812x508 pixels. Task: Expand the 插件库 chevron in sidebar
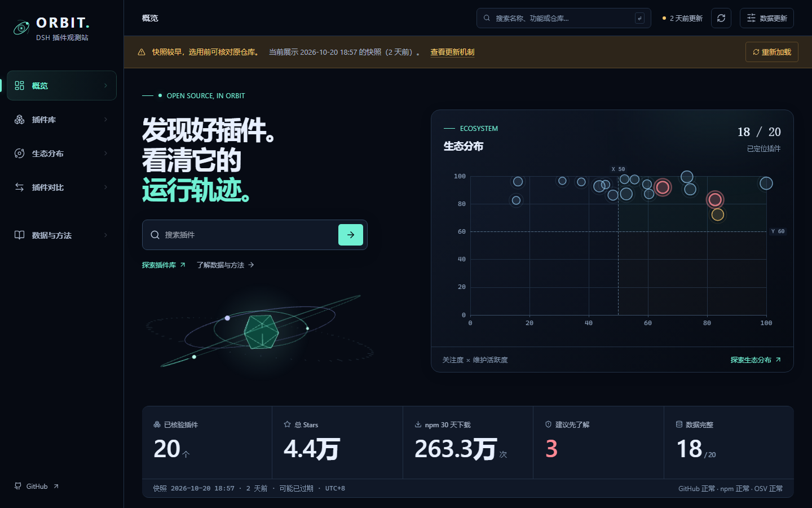tap(105, 120)
